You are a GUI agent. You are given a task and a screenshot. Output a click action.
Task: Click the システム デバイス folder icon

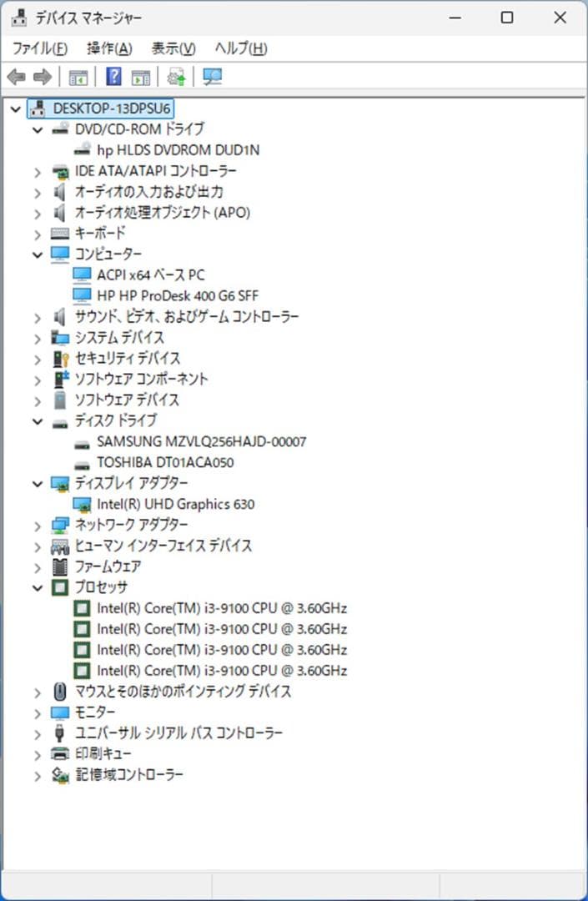(60, 337)
